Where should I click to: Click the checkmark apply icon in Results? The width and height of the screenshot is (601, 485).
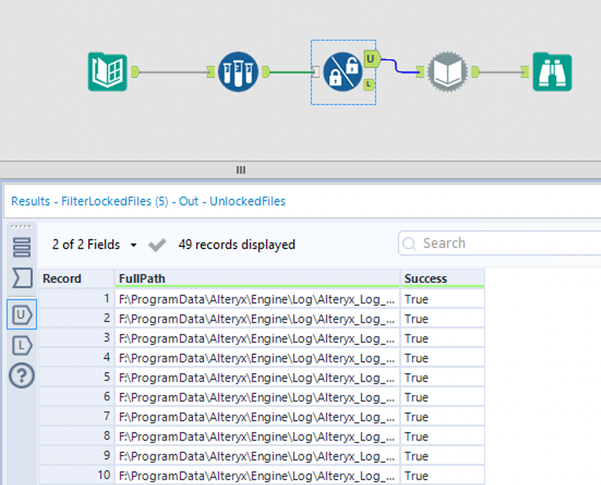click(157, 245)
